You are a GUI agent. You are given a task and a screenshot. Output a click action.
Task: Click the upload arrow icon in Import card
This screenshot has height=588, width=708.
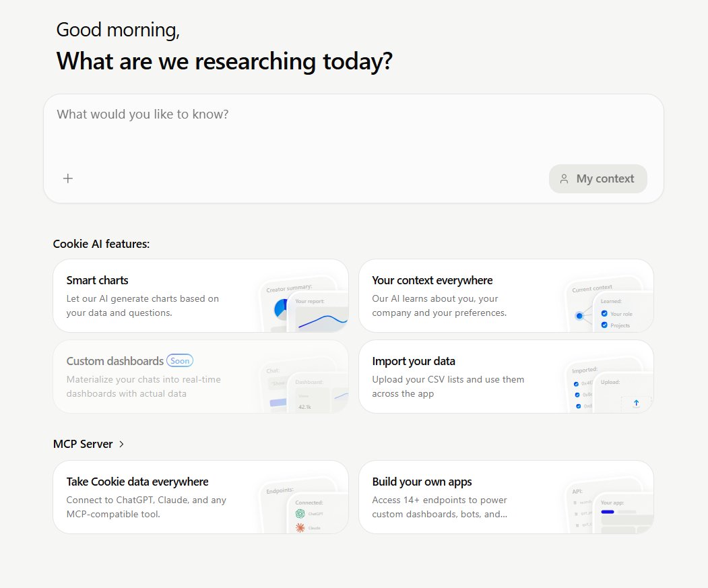pos(636,403)
